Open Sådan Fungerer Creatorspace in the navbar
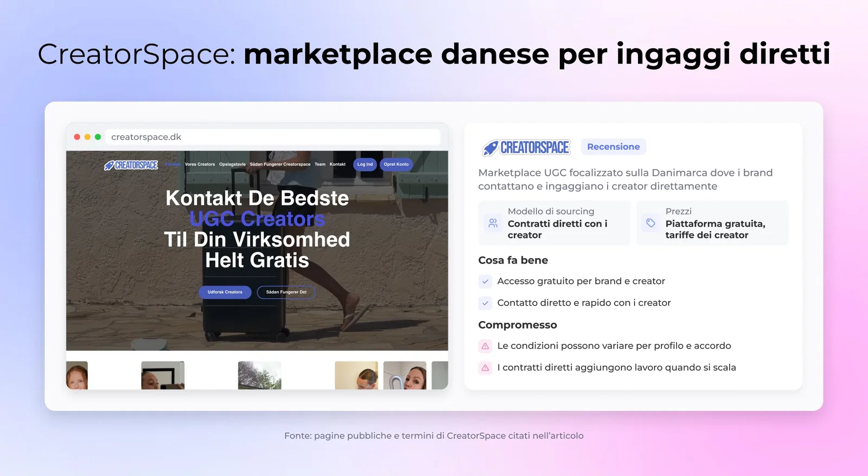868x476 pixels. click(x=280, y=164)
